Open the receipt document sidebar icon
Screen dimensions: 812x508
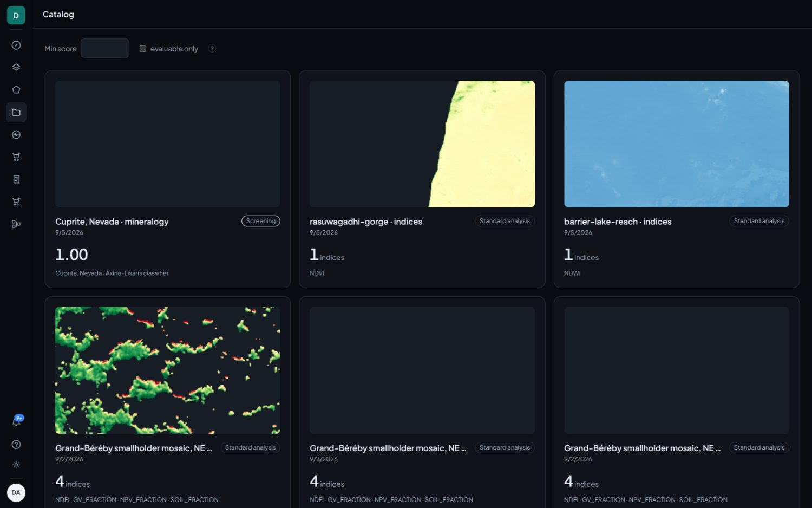tap(16, 179)
